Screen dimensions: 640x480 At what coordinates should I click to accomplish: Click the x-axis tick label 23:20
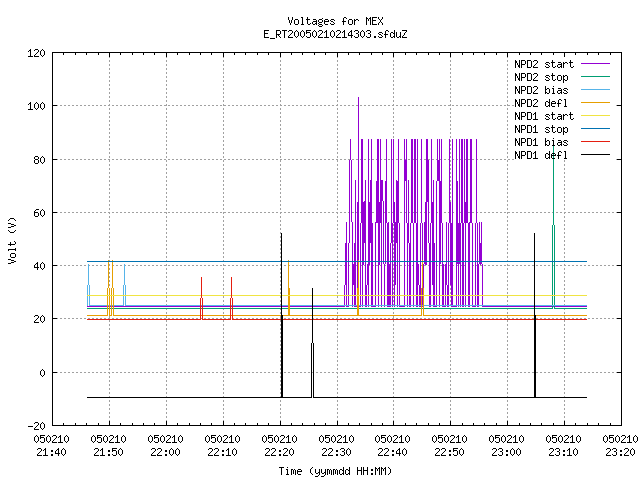coord(620,453)
